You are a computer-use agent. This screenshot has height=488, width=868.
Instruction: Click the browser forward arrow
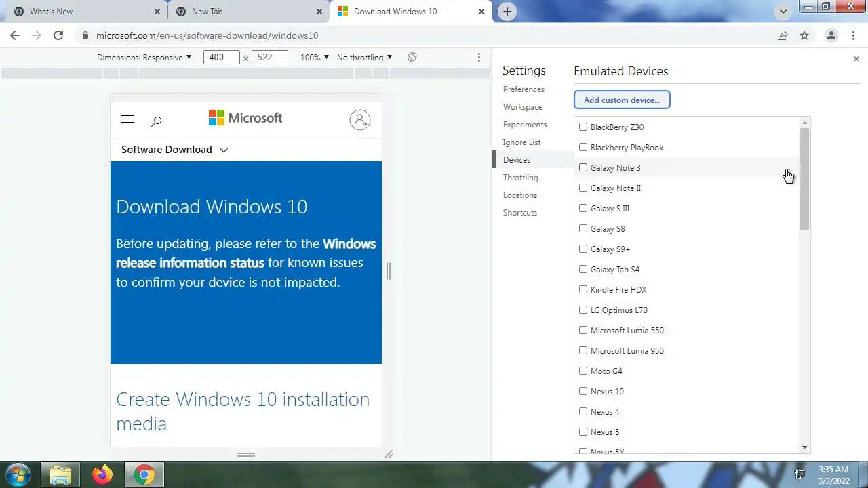[x=37, y=35]
